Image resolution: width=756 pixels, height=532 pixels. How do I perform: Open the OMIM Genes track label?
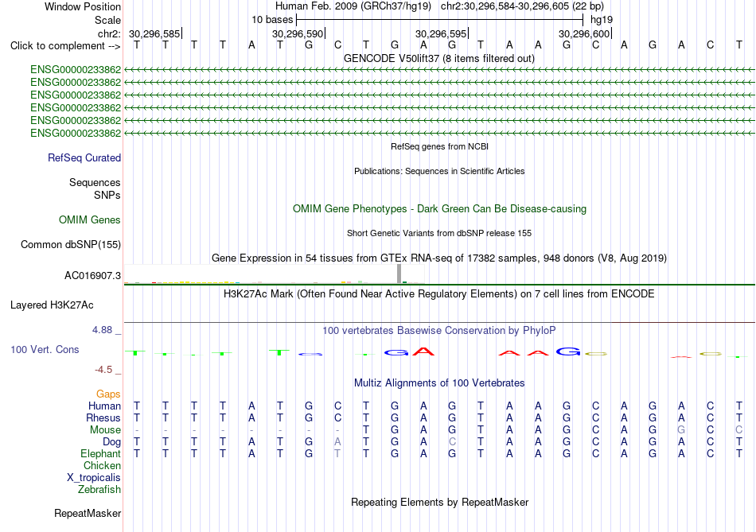tap(90, 219)
